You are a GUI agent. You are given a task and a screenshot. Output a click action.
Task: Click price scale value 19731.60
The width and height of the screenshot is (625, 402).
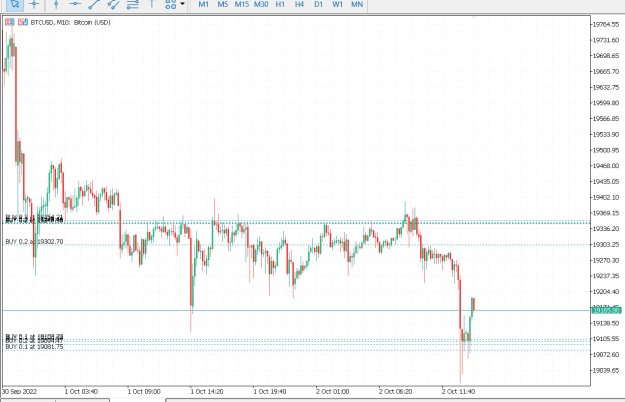[x=606, y=40]
